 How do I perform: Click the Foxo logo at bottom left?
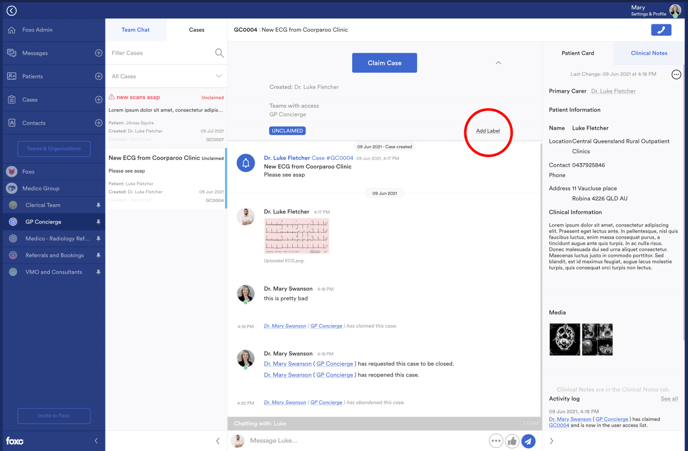click(x=14, y=441)
